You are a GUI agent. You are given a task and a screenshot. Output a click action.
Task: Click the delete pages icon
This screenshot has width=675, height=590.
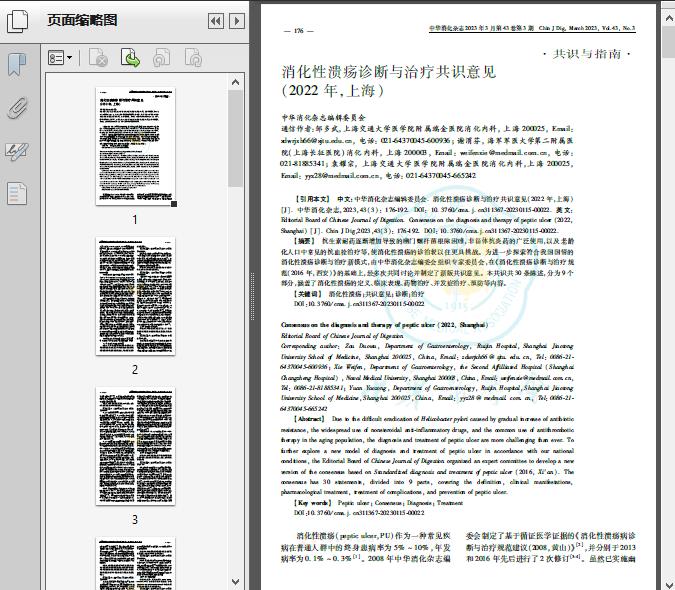click(98, 58)
